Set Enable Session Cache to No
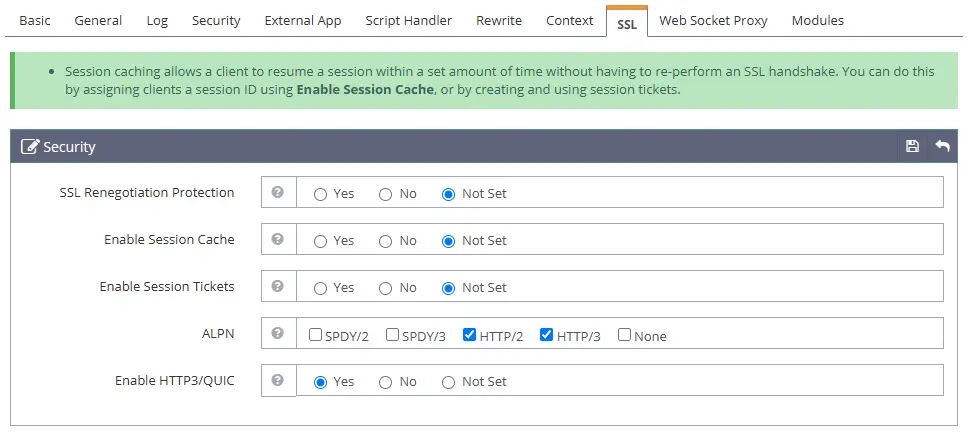Image resolution: width=967 pixels, height=440 pixels. (x=385, y=241)
